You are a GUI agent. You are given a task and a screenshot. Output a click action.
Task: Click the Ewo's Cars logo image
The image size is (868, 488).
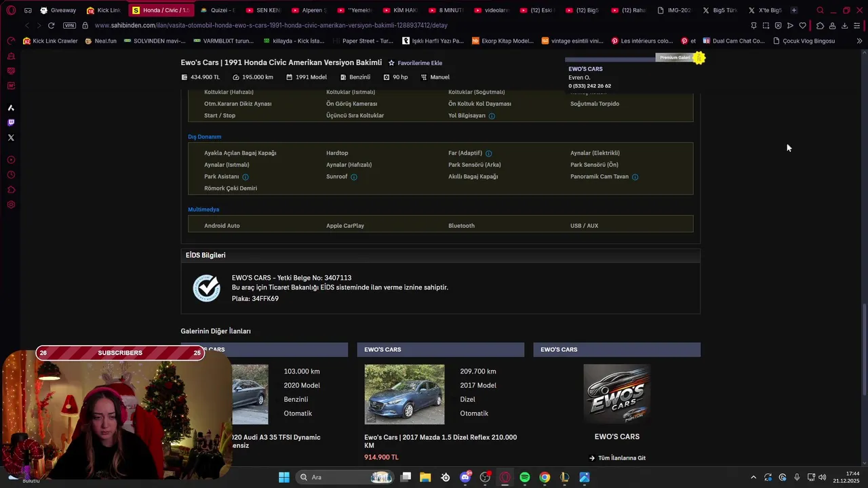pyautogui.click(x=616, y=394)
